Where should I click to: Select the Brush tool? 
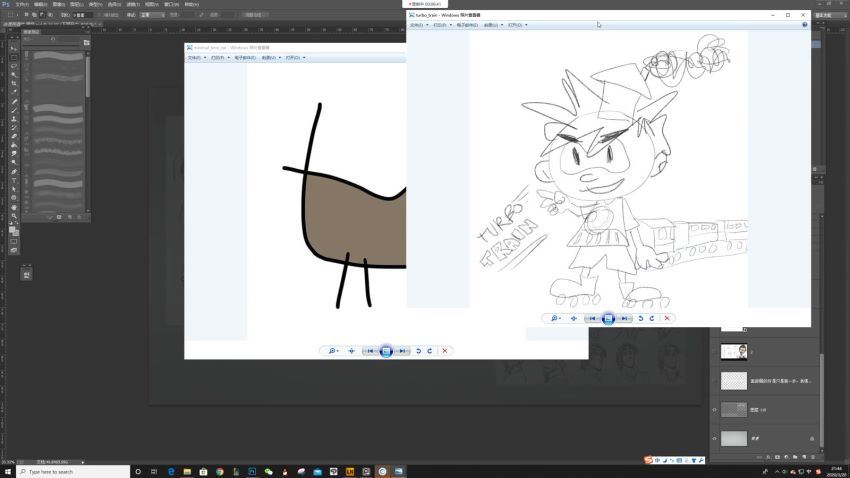click(x=14, y=110)
